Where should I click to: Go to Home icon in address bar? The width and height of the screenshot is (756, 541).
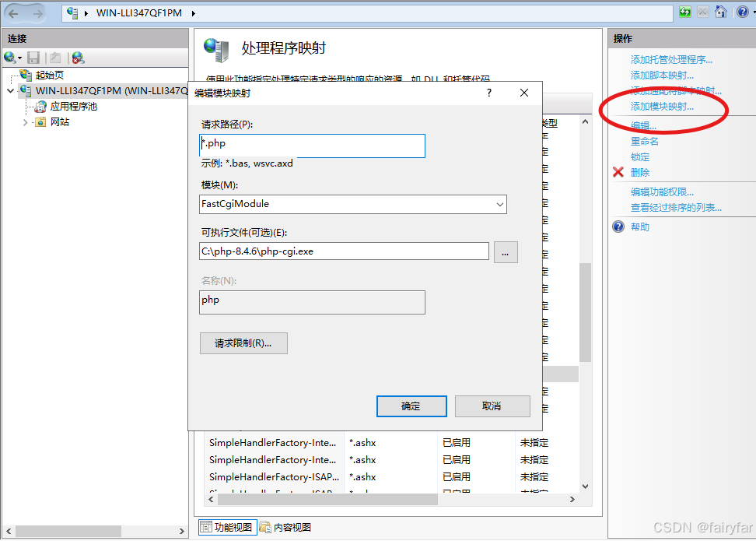[x=721, y=12]
